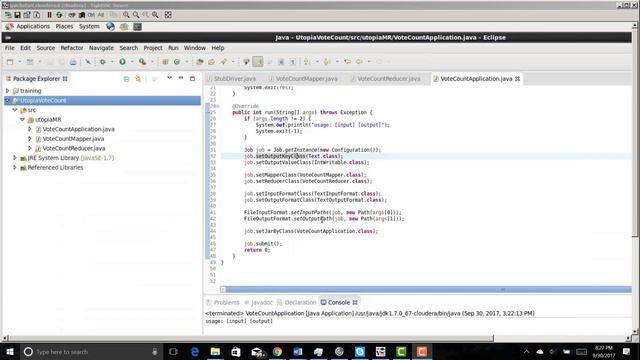Open the Refactor menu
640x360 pixels.
pyautogui.click(x=72, y=48)
